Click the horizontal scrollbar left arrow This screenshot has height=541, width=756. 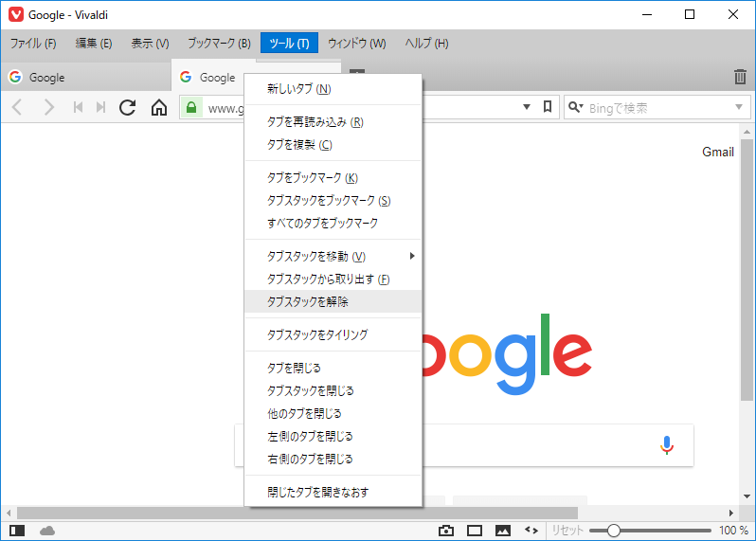9,513
